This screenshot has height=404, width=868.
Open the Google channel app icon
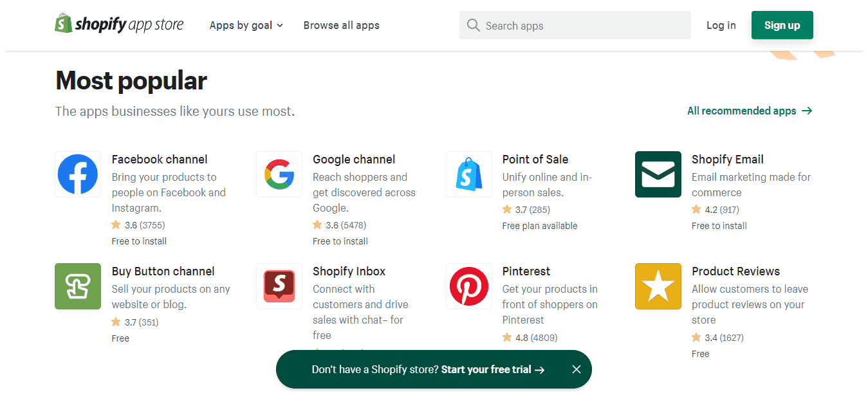[279, 174]
